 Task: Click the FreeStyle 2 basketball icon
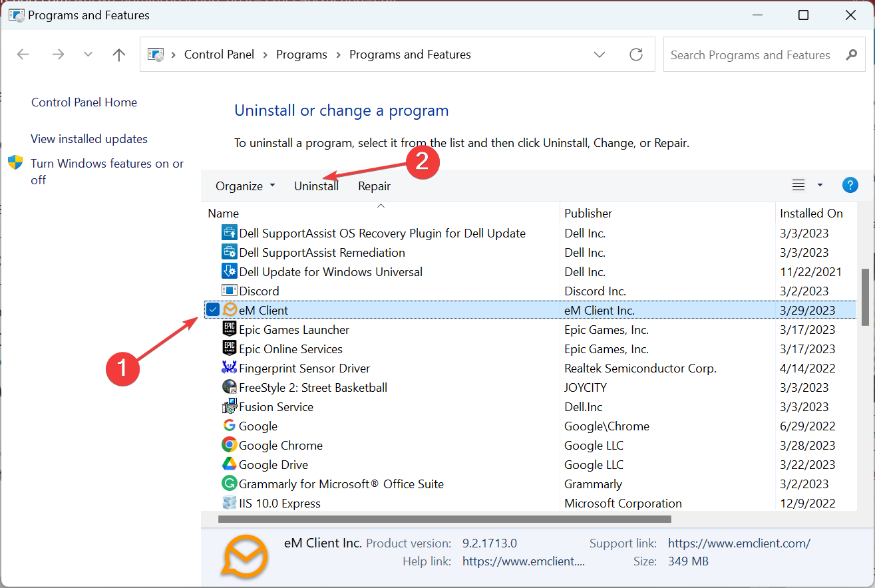pos(230,387)
